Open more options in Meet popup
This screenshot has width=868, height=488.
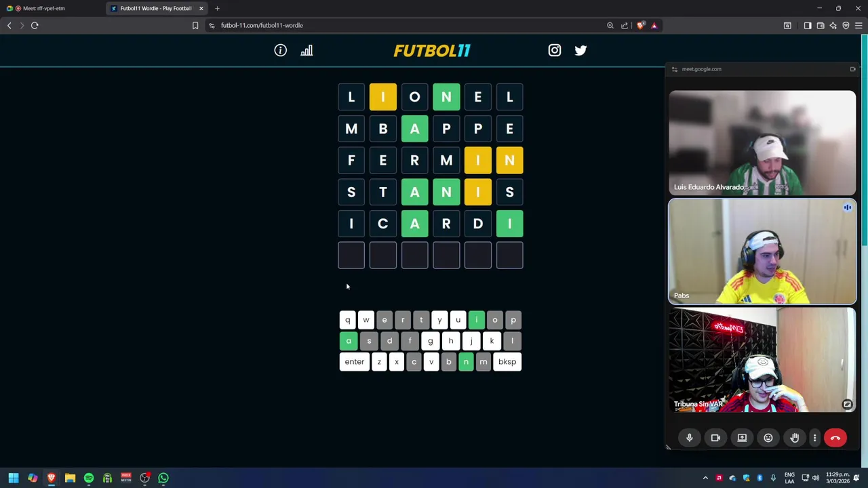[x=814, y=438]
